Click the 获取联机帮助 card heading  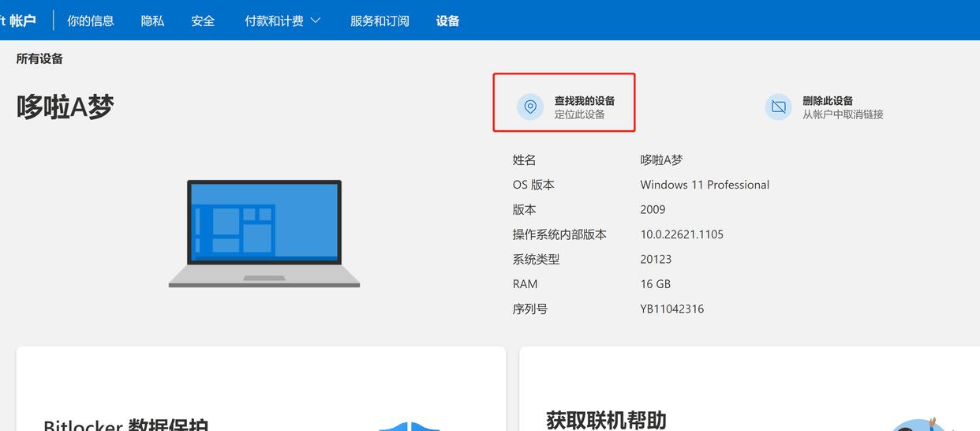tap(606, 419)
